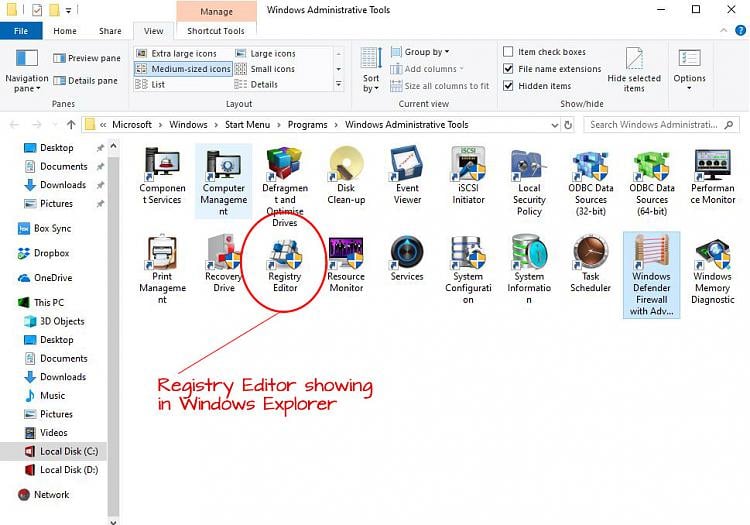Open System Information shortcut
Screen dimensions: 750x525
coord(529,270)
